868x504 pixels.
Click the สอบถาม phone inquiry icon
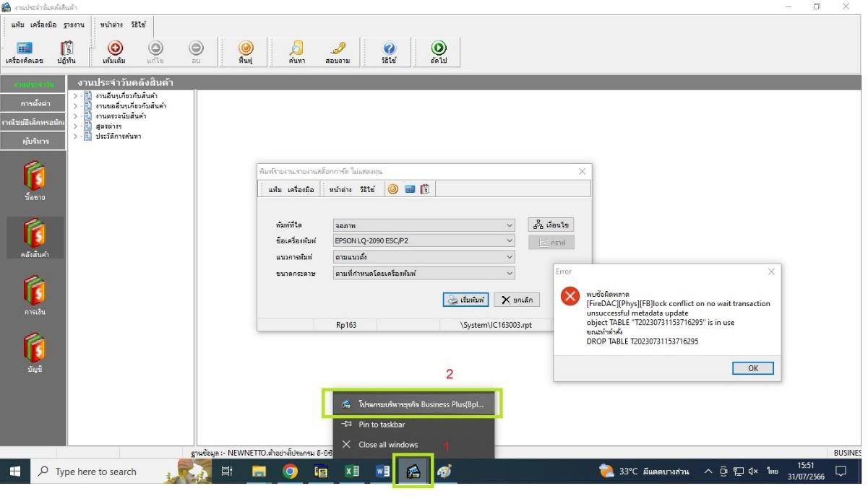tap(338, 48)
